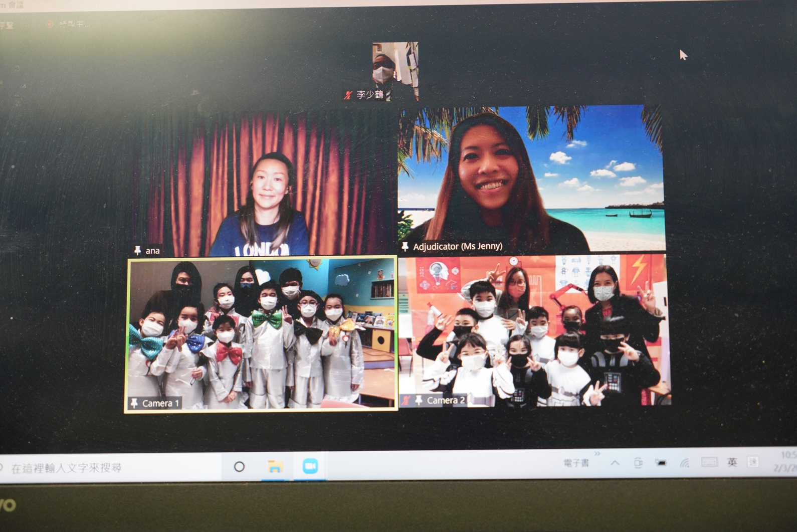The height and width of the screenshot is (532, 797).
Task: Select the Adjudicator (Ms Jenny) video tile
Action: tap(531, 178)
